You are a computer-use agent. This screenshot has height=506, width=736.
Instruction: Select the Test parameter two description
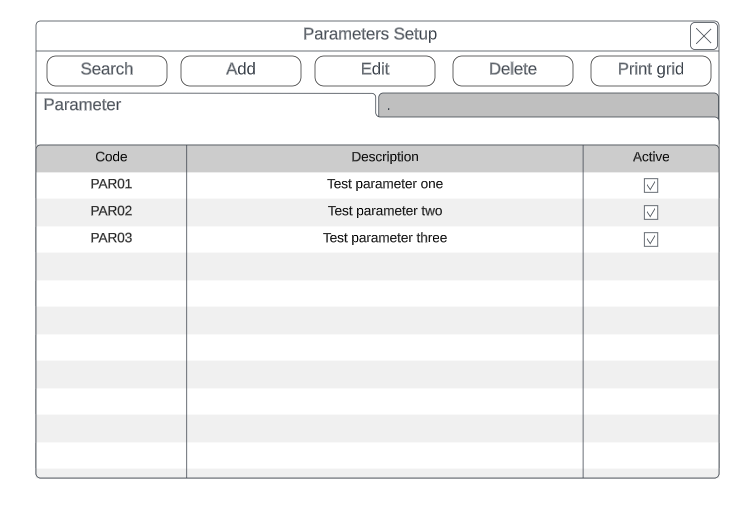(384, 211)
